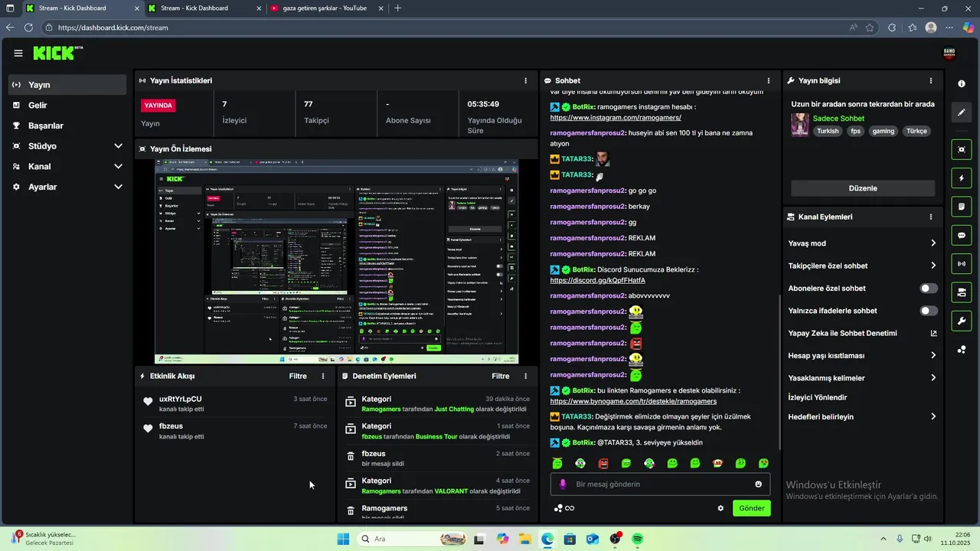Open Yasaklanmış kelimeler options arrow
The image size is (980, 551).
pos(933,378)
